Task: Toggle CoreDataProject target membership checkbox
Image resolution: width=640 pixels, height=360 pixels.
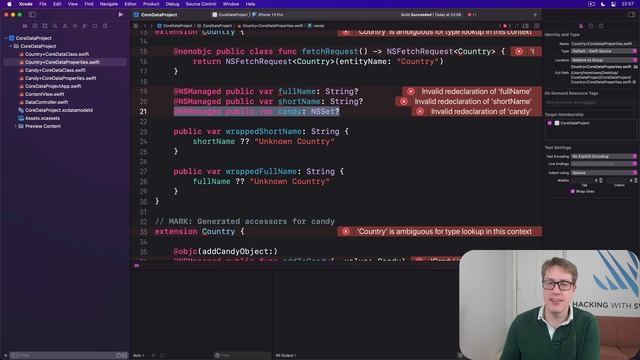Action: click(x=549, y=123)
